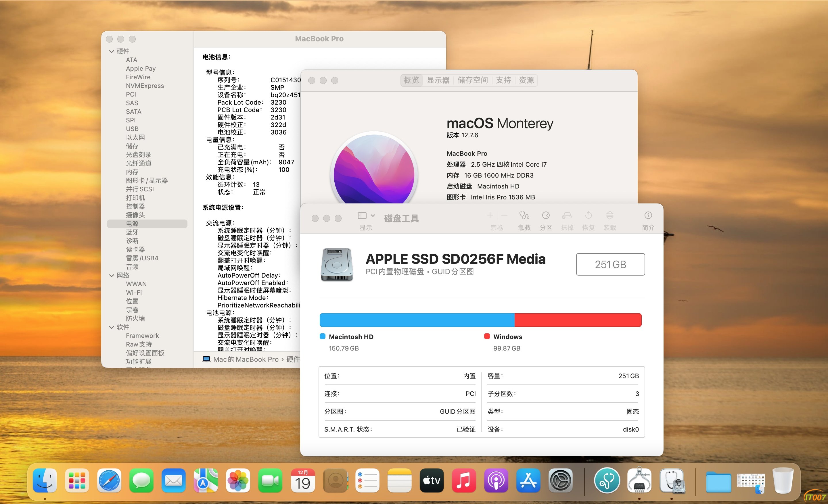Select 防火墙 in the network list

point(135,319)
